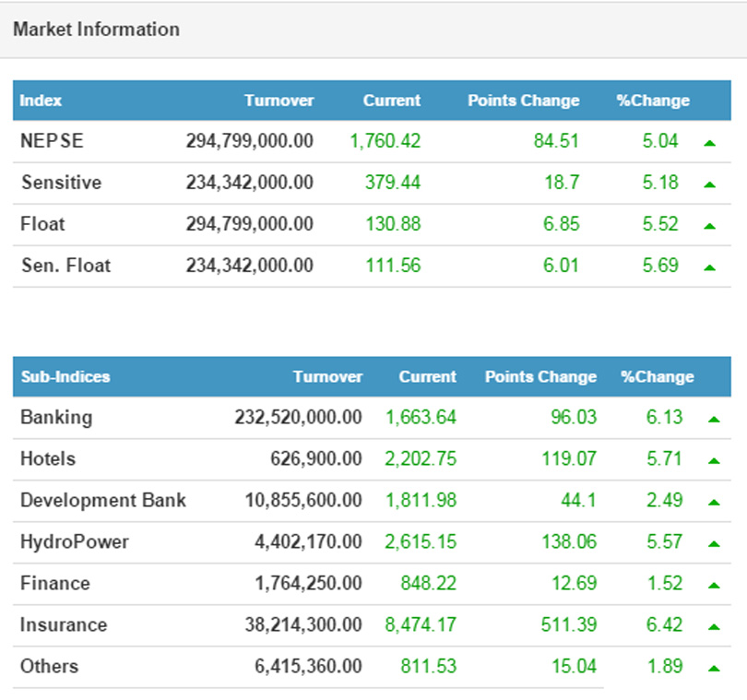Click HydroPower current value 2,615.15
747x700 pixels.
coord(421,541)
